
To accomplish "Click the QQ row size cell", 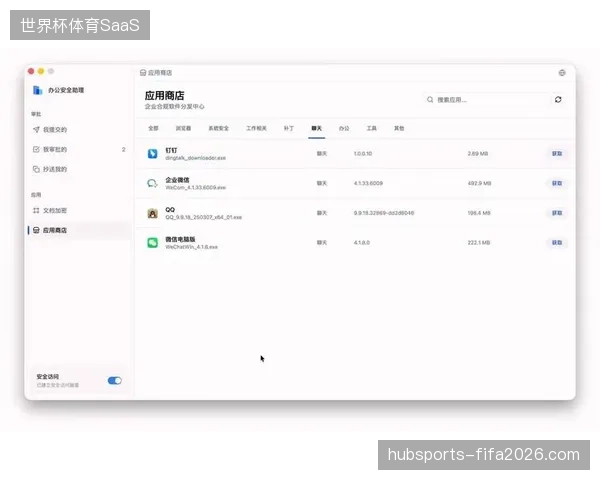I will coord(479,213).
